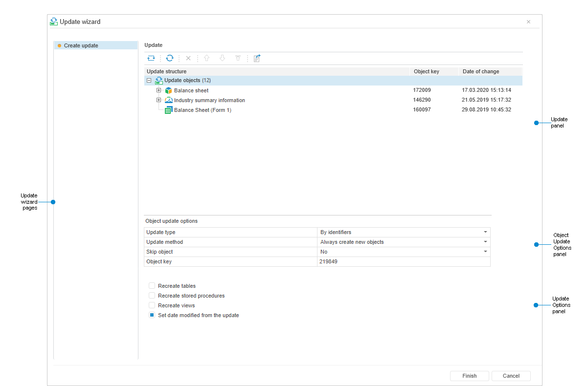Image resolution: width=588 pixels, height=386 pixels.
Task: Open the Update method dropdown arrow
Action: pyautogui.click(x=485, y=242)
